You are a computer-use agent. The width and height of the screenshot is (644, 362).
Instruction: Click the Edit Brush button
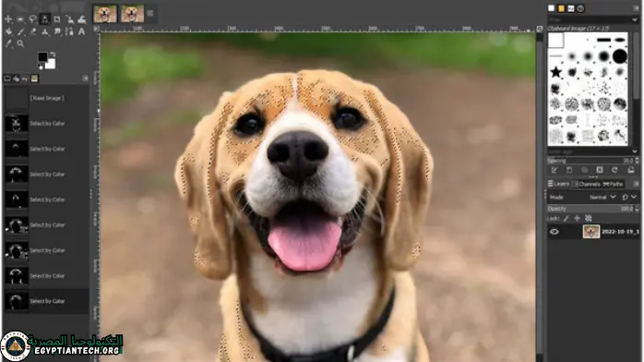[555, 170]
